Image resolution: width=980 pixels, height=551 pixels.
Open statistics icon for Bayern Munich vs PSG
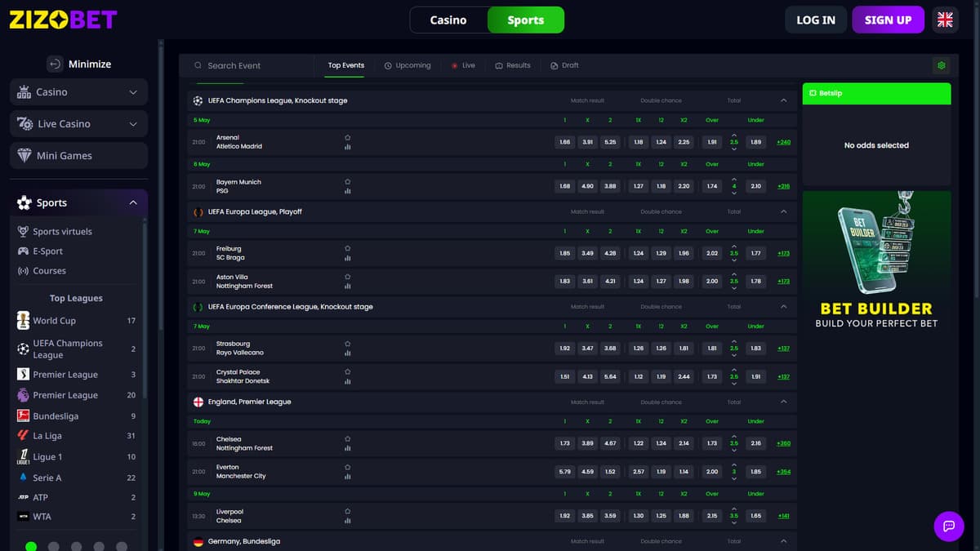pyautogui.click(x=348, y=192)
